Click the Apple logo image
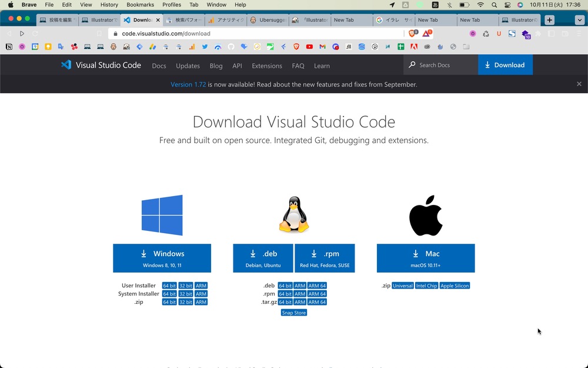Image resolution: width=588 pixels, height=368 pixels. click(426, 215)
